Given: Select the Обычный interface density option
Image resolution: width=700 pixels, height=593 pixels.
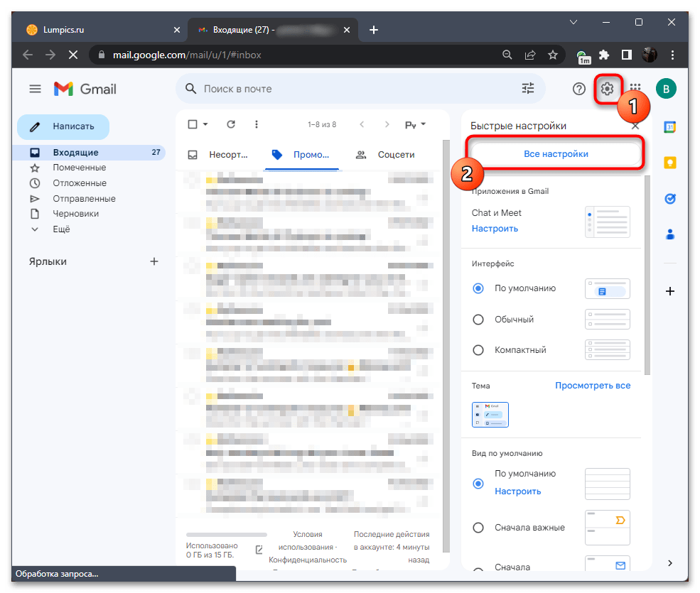Looking at the screenshot, I should tap(478, 320).
